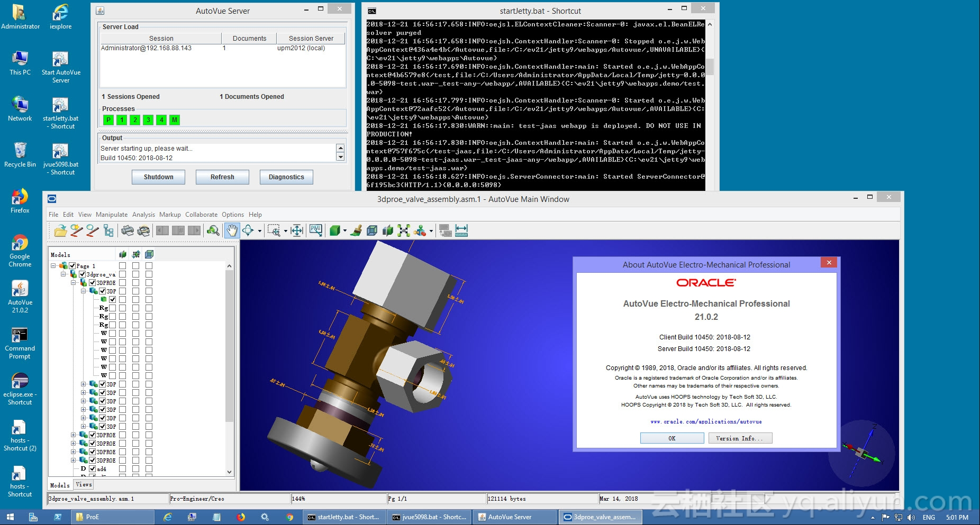The height and width of the screenshot is (525, 980).
Task: Click the green cube render mode icon
Action: pos(334,231)
